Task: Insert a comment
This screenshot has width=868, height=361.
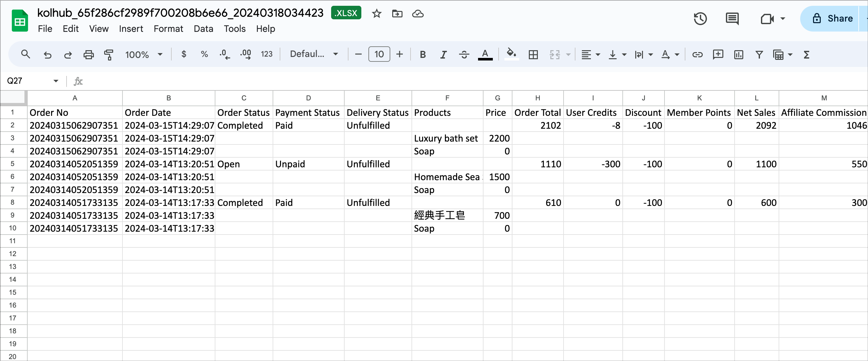Action: (718, 54)
